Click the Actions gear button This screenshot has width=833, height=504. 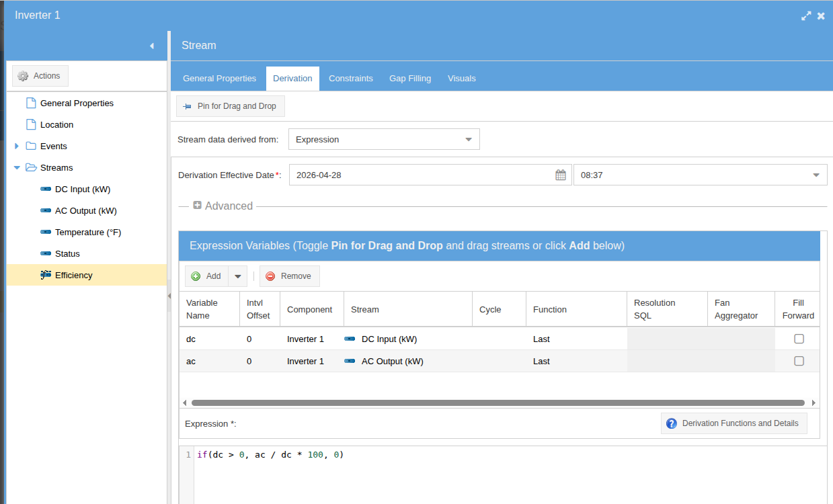40,76
